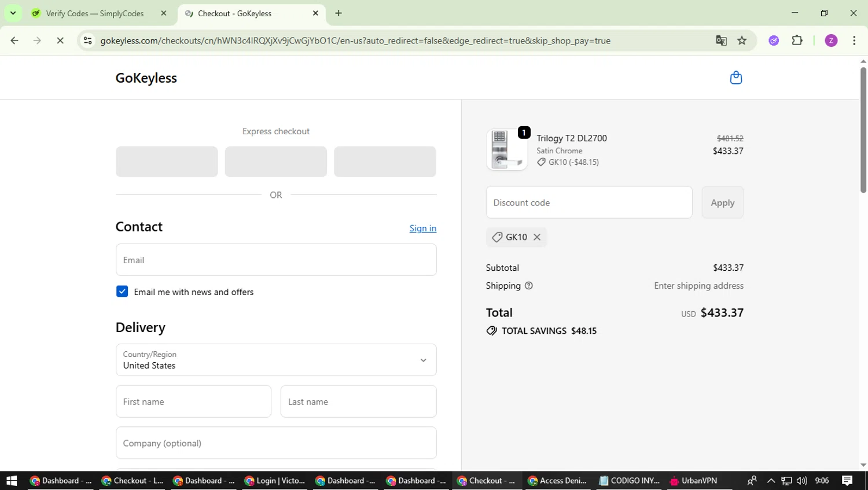Image resolution: width=868 pixels, height=490 pixels.
Task: Click the third express checkout button
Action: click(x=385, y=161)
